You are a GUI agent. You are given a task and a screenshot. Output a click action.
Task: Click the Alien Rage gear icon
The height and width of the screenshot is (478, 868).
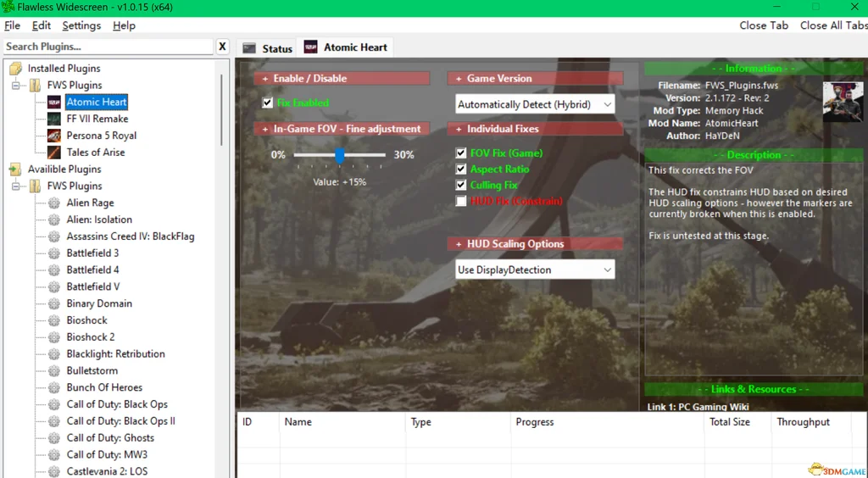pos(54,203)
